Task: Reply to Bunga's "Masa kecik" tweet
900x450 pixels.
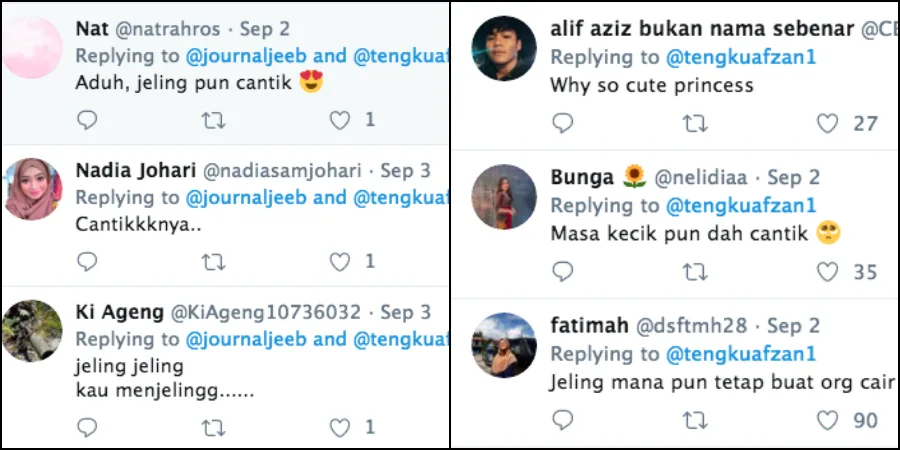Action: pyautogui.click(x=563, y=272)
